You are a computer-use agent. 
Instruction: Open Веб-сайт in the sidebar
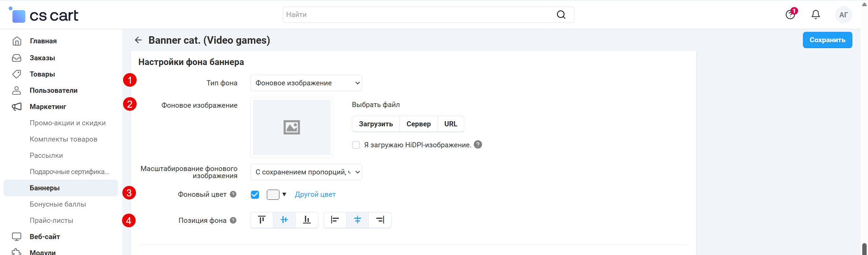coord(45,237)
